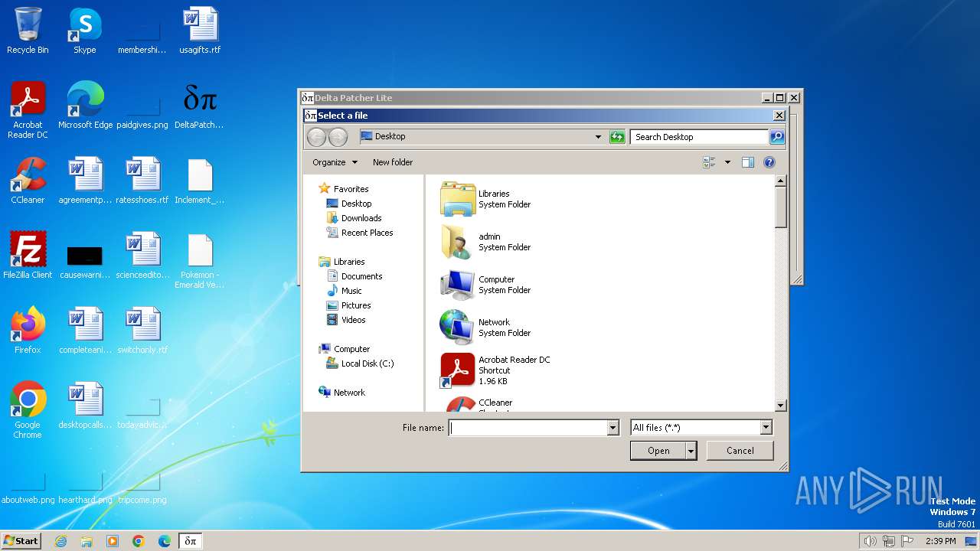
Task: Select Local Disk (C:) in navigation pane
Action: (360, 364)
